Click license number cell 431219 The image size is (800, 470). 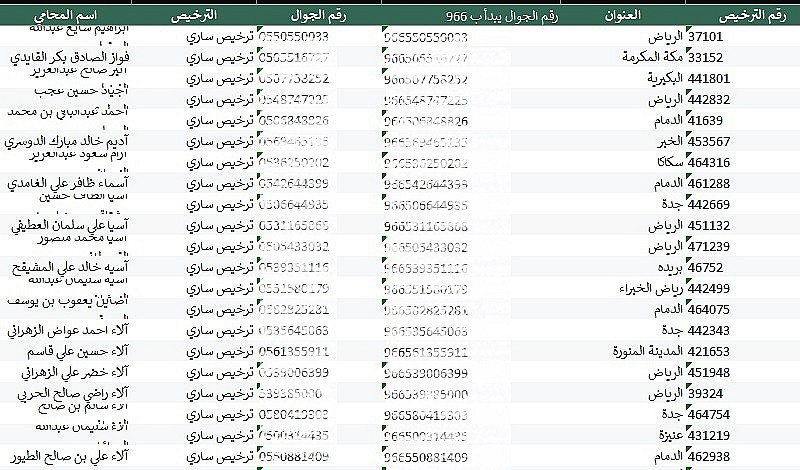[709, 435]
